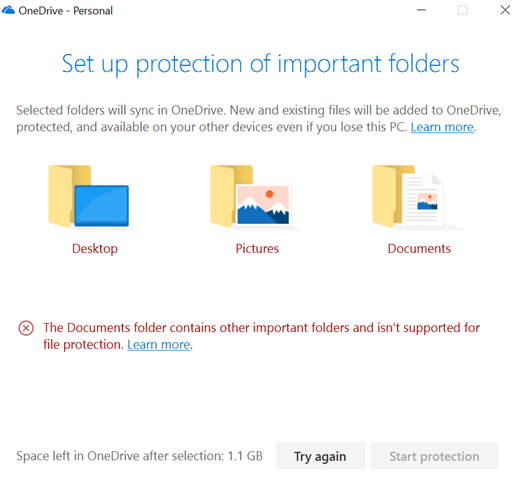The image size is (520, 480).
Task: Click the Documents folder label
Action: [x=419, y=249]
